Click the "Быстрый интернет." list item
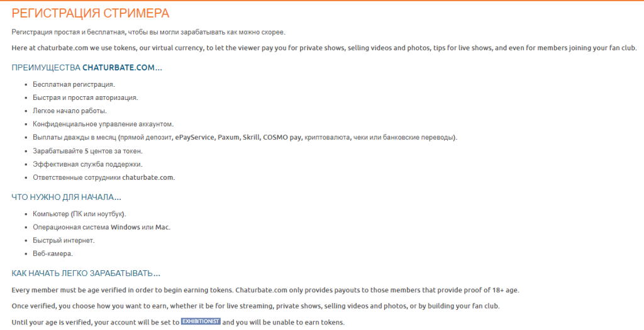 (64, 240)
